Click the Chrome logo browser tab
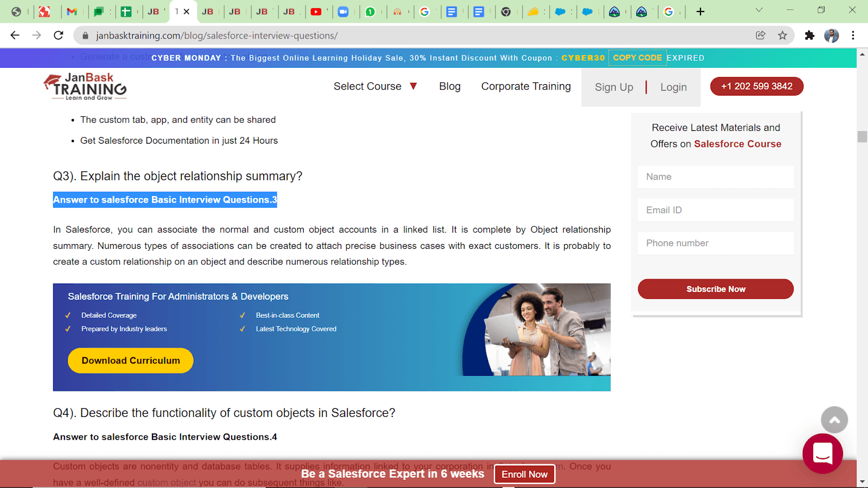The width and height of the screenshot is (868, 488). tap(506, 11)
